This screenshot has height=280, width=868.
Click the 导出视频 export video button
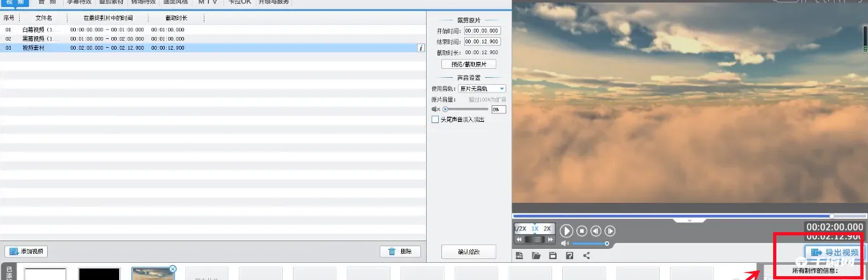(x=834, y=253)
